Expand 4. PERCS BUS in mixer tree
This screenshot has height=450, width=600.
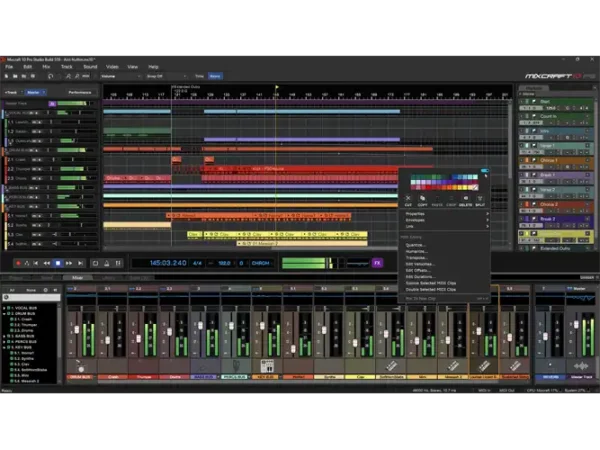(4, 342)
